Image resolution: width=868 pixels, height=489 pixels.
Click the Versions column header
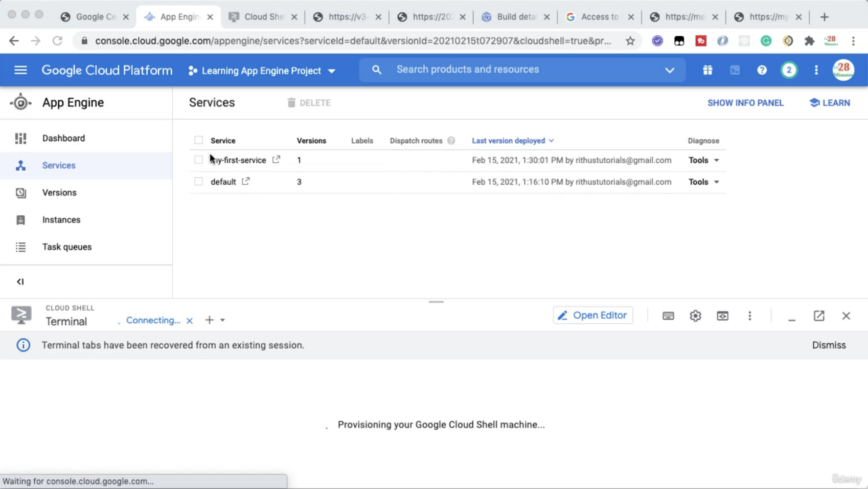pyautogui.click(x=311, y=141)
